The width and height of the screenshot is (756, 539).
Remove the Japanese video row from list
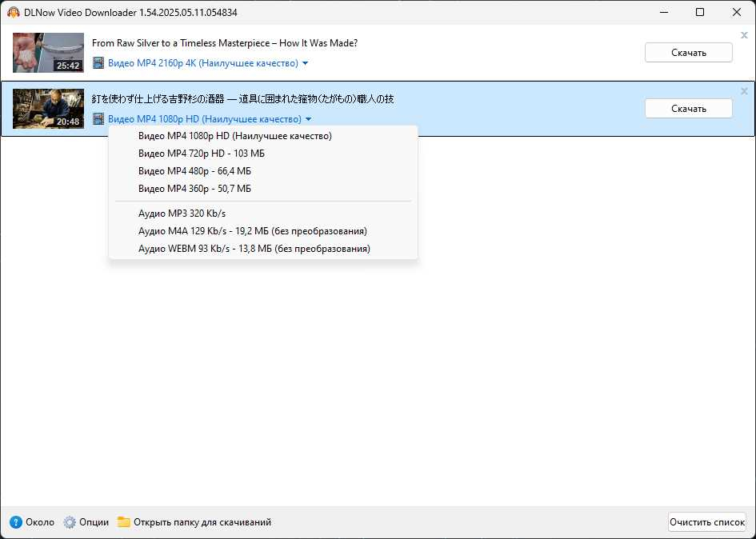pyautogui.click(x=744, y=91)
